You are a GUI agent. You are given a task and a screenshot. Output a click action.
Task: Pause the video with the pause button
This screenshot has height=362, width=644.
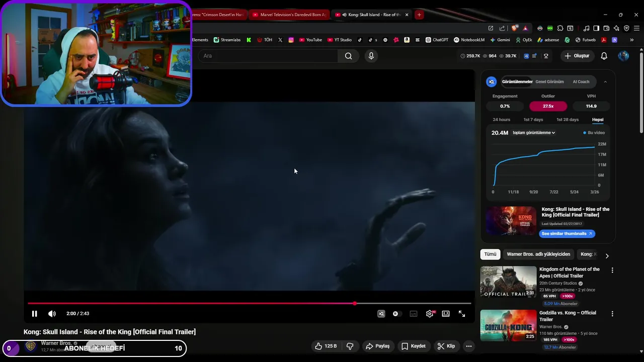pos(34,314)
